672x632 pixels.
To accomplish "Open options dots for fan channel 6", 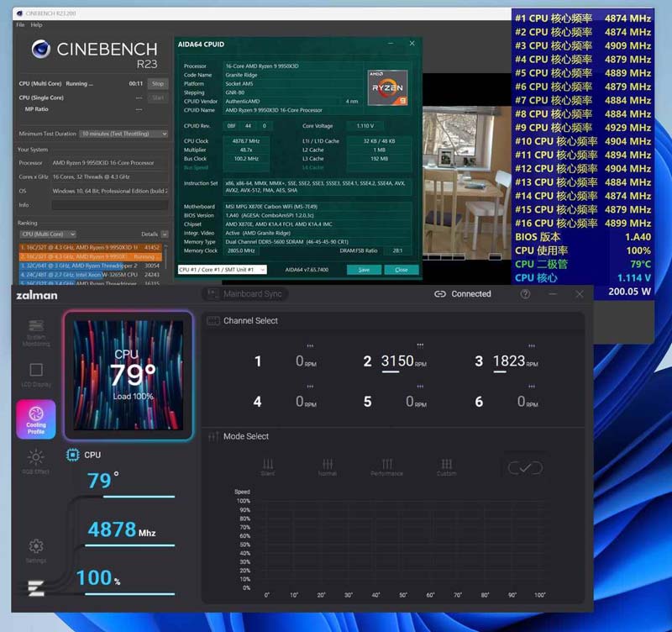I will point(532,387).
